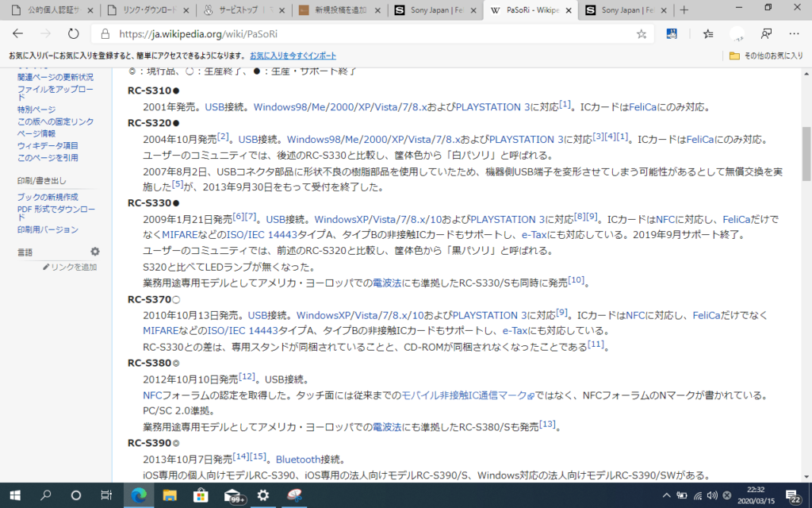Open 印刷用バージョン in the sidebar
The width and height of the screenshot is (812, 508).
click(x=48, y=229)
